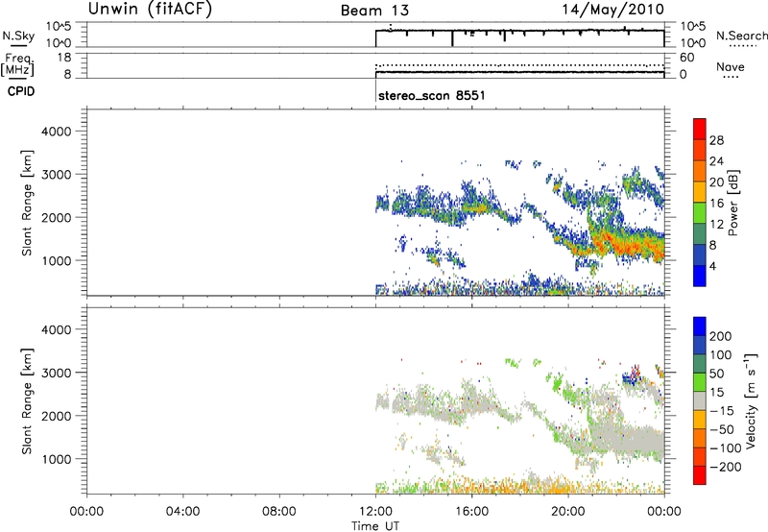Viewport: 768px width, 532px height.
Task: Click the "N.Search" legend label
Action: click(x=741, y=36)
